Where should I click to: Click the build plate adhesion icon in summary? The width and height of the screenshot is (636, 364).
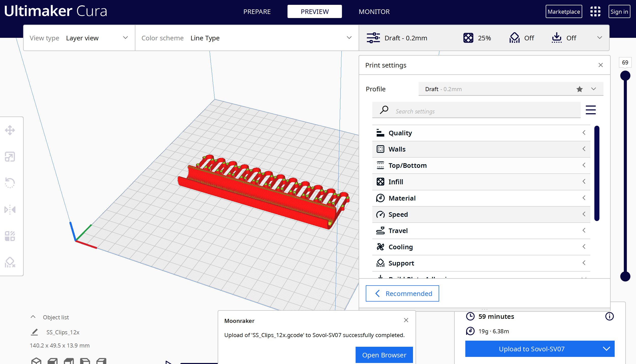click(556, 38)
